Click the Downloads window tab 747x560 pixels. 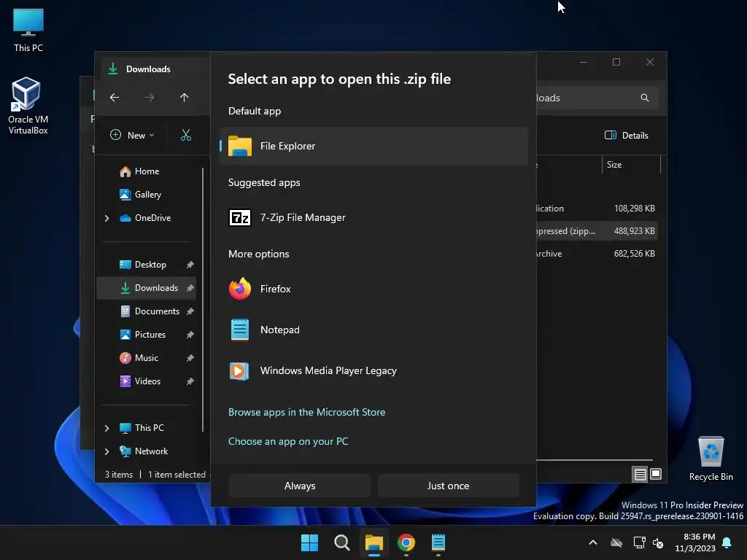[149, 69]
